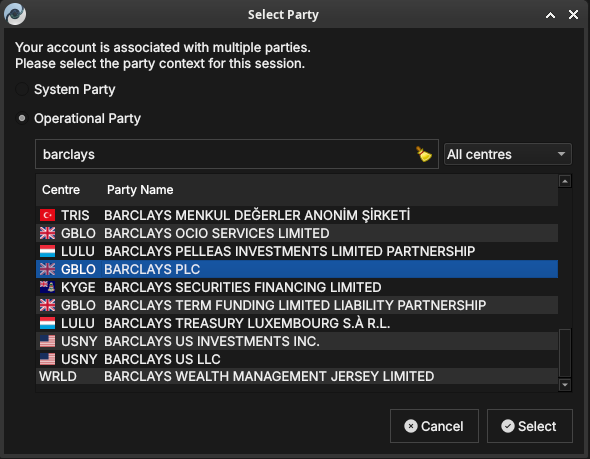Click the Turkish flag beside TRIS
This screenshot has height=459, width=590.
pyautogui.click(x=47, y=215)
